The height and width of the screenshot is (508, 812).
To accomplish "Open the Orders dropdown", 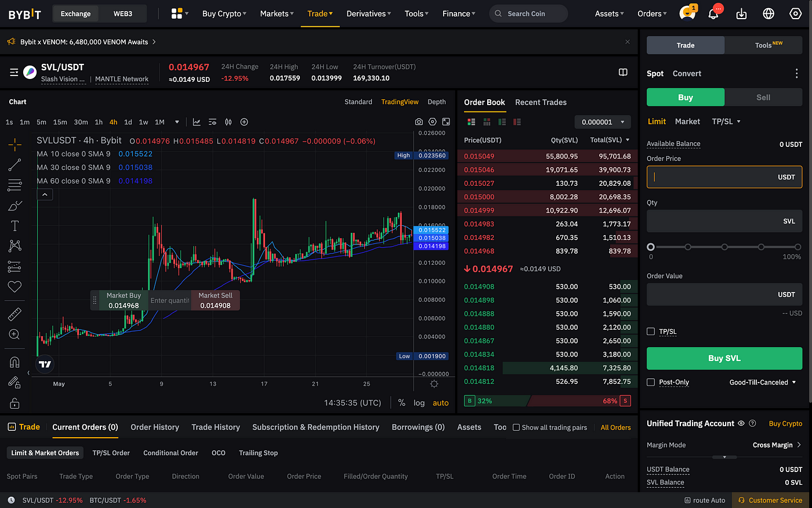I will coord(652,13).
